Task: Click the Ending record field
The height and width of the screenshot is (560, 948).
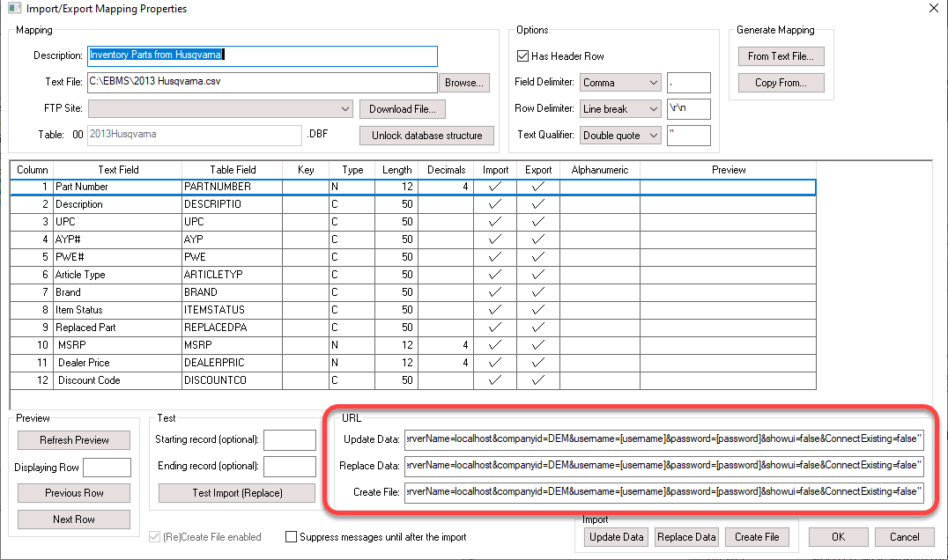Action: (x=290, y=467)
